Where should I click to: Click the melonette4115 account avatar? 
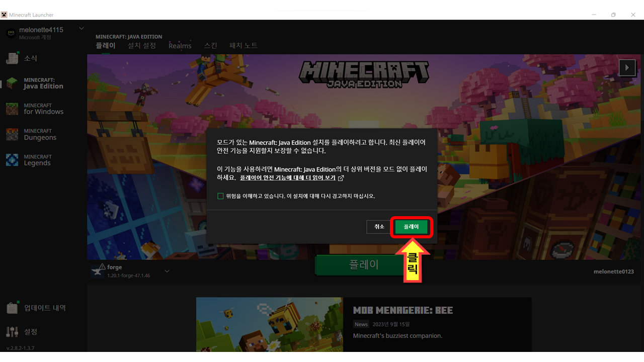click(11, 34)
